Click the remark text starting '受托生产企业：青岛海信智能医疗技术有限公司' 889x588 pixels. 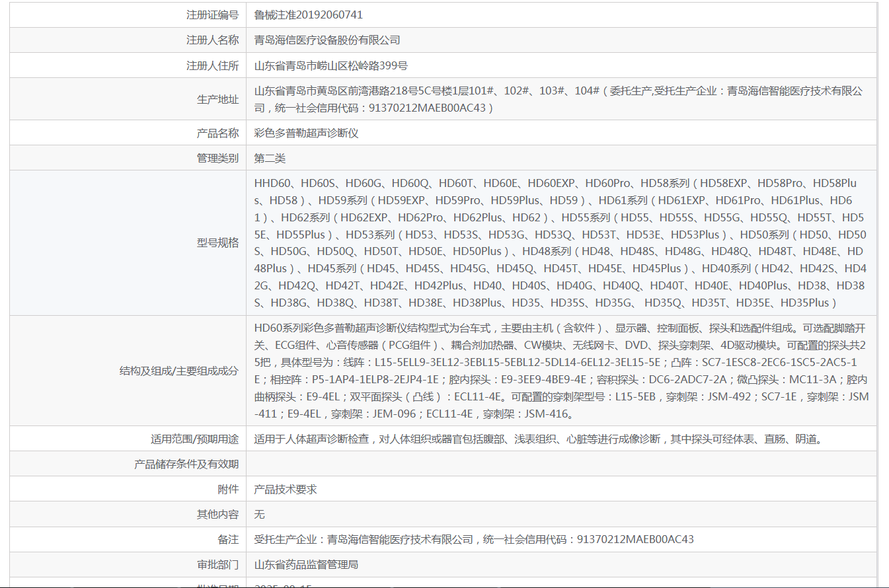474,539
